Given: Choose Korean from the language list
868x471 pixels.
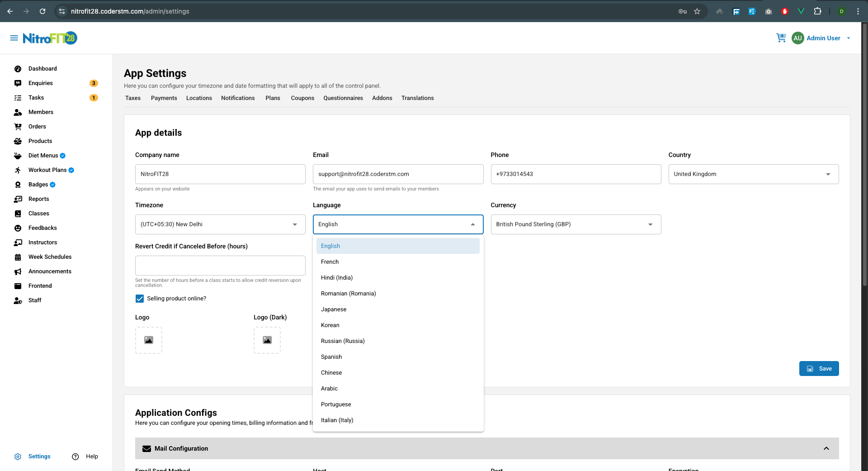Looking at the screenshot, I should (398, 325).
